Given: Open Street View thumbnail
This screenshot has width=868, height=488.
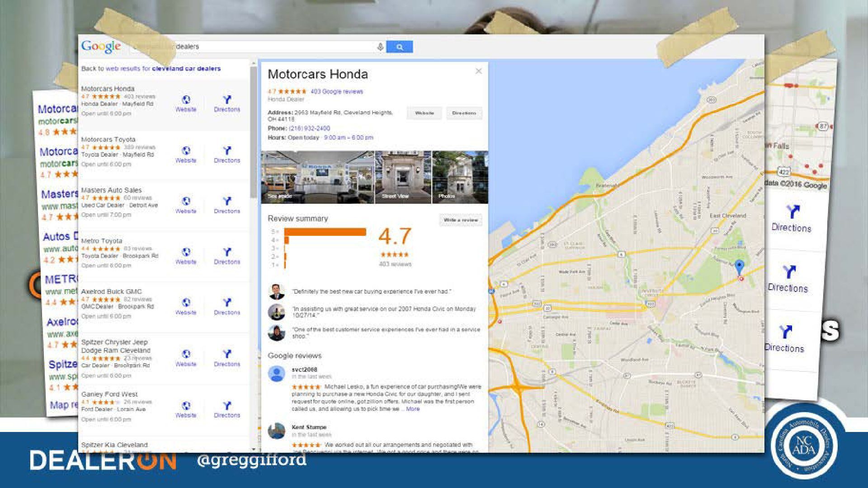Looking at the screenshot, I should (x=403, y=177).
